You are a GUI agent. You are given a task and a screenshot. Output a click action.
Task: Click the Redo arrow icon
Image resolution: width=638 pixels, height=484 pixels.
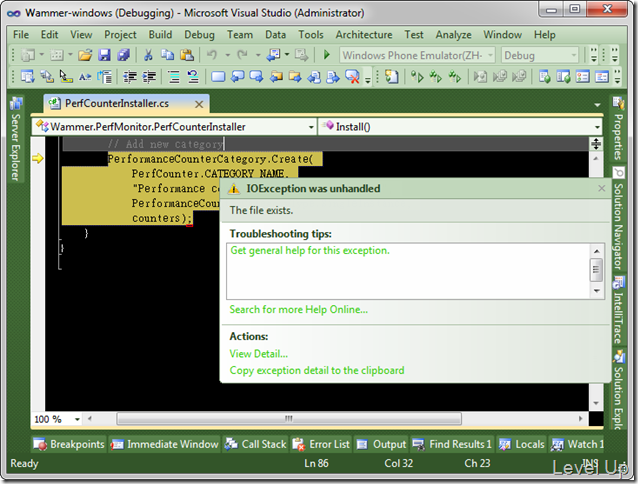point(243,55)
